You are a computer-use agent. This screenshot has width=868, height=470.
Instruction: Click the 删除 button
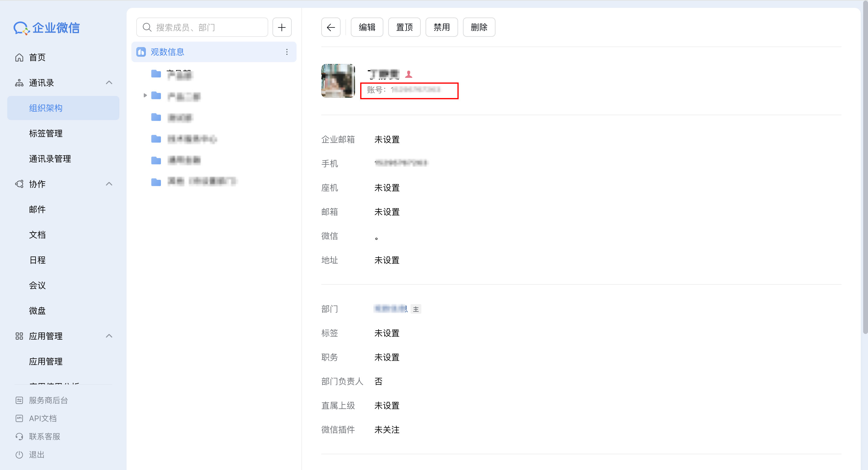(479, 27)
